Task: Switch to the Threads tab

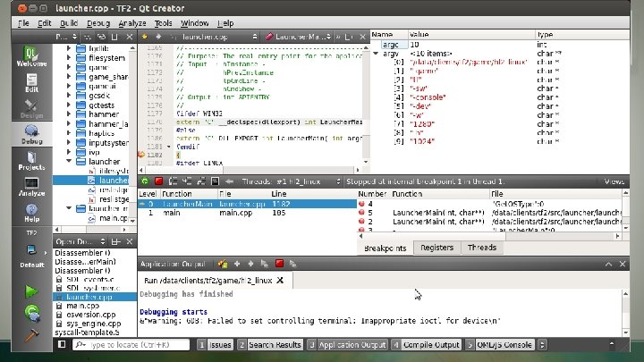Action: coord(482,248)
